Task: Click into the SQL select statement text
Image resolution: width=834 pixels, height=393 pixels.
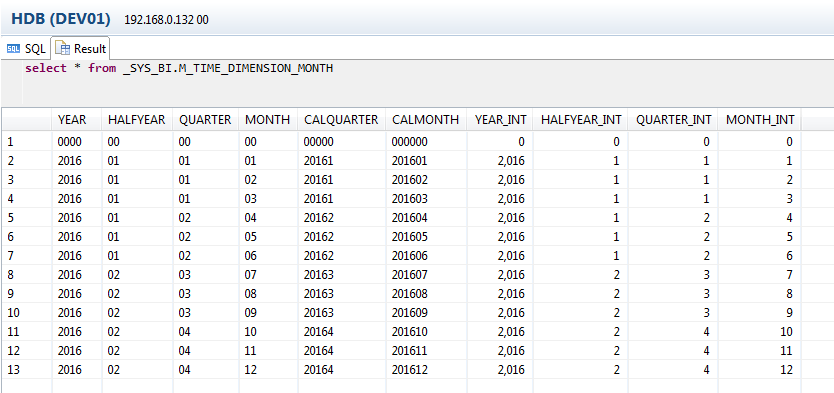Action: (179, 68)
